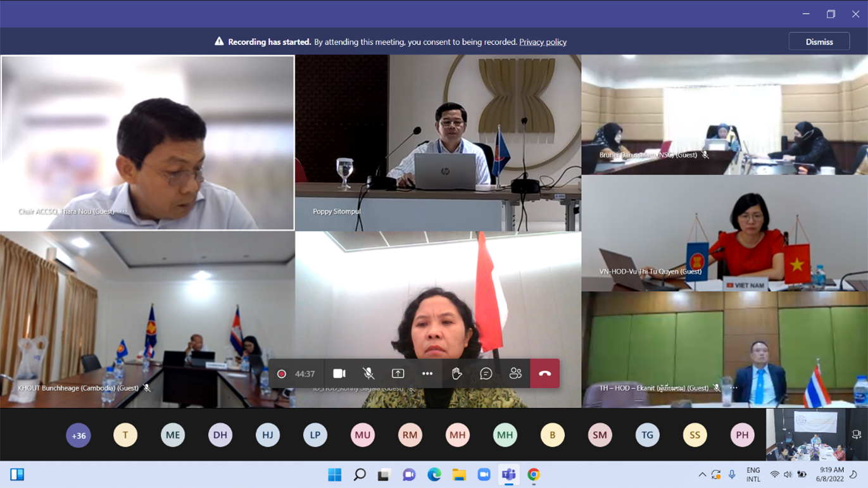Hang up the call with red button
This screenshot has width=868, height=488.
point(544,373)
